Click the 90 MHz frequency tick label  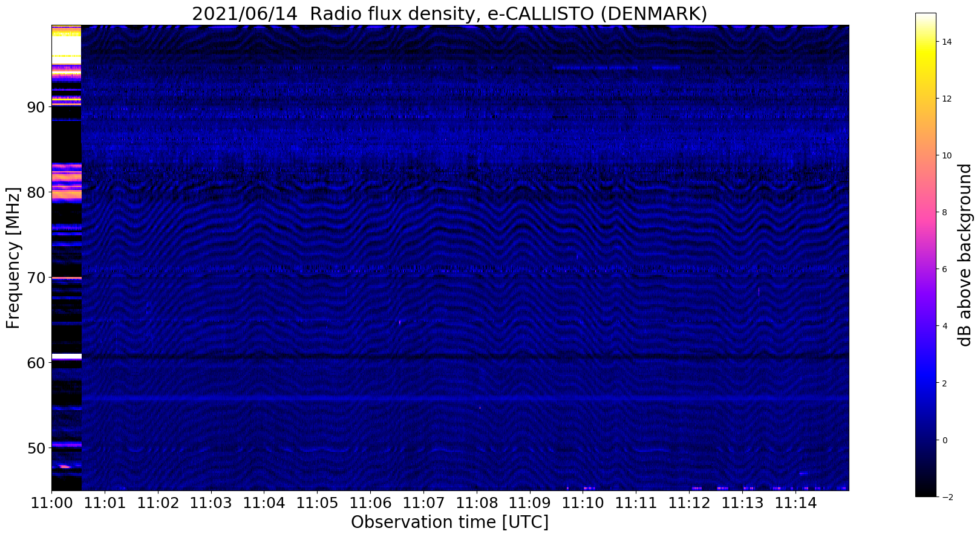point(36,107)
